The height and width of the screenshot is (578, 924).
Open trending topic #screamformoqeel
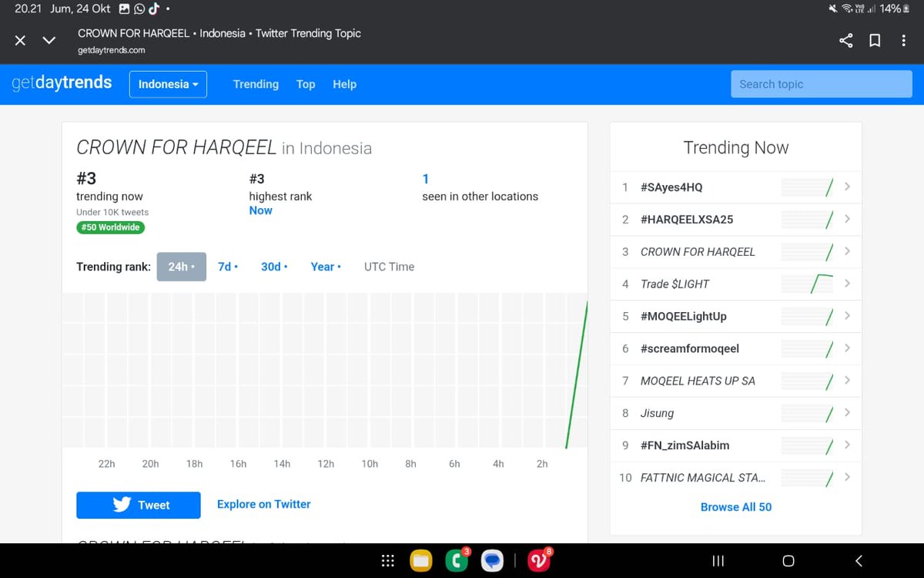[690, 349]
